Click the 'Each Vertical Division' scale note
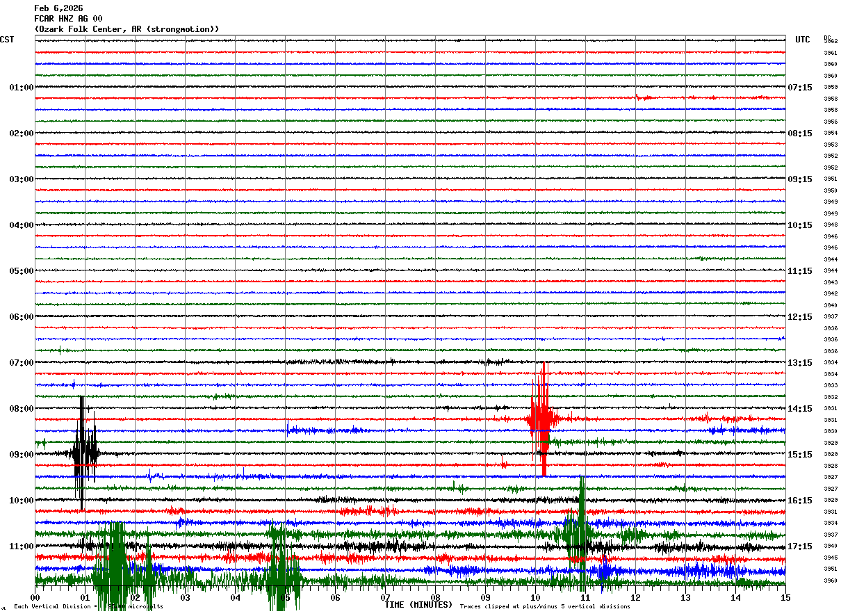Image resolution: width=841 pixels, height=616 pixels. 88,607
